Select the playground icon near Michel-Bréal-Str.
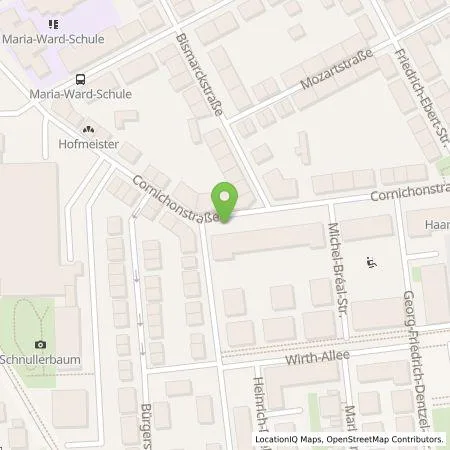 coord(371,262)
